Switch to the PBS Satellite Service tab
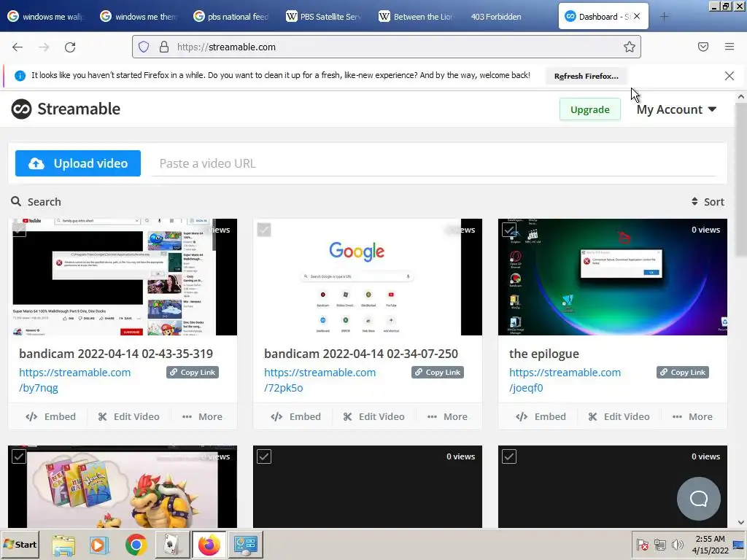Viewport: 747px width, 560px height. (x=324, y=17)
